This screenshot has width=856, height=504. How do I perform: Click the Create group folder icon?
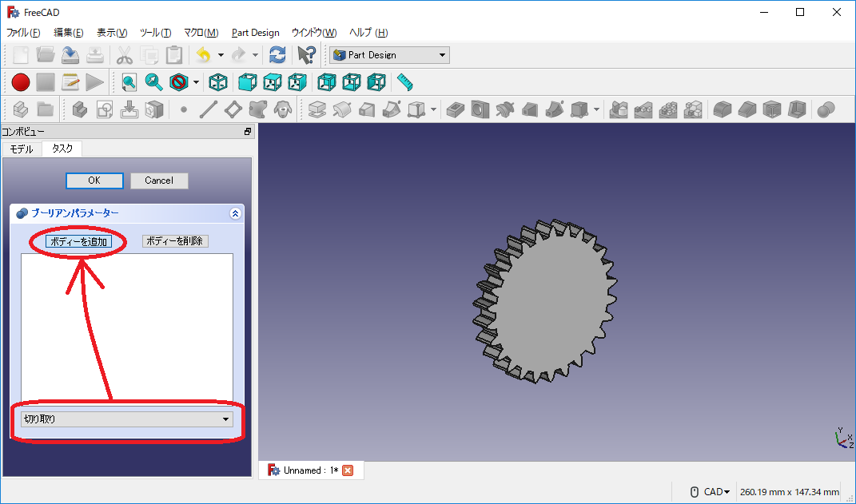pyautogui.click(x=46, y=109)
